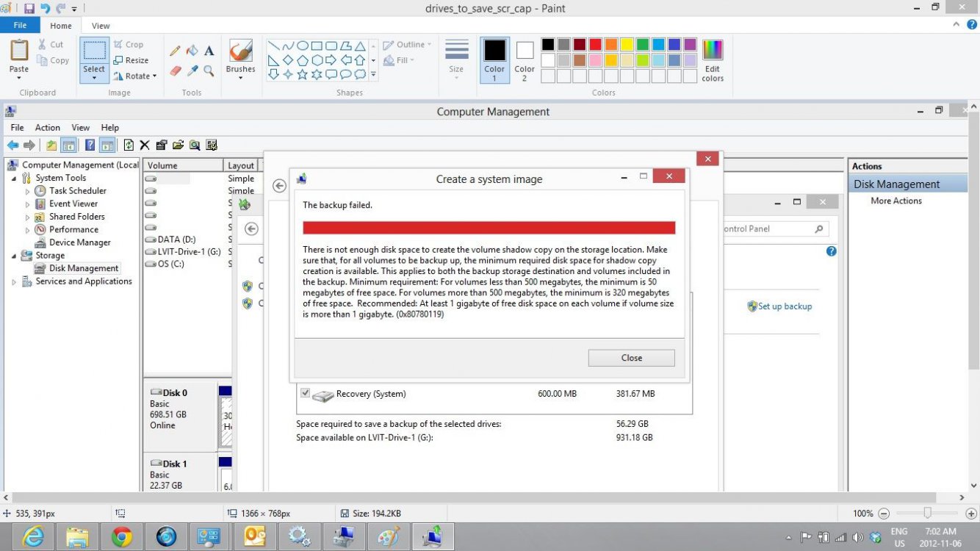
Task: Select the red color swatch in Paint
Action: 595,43
